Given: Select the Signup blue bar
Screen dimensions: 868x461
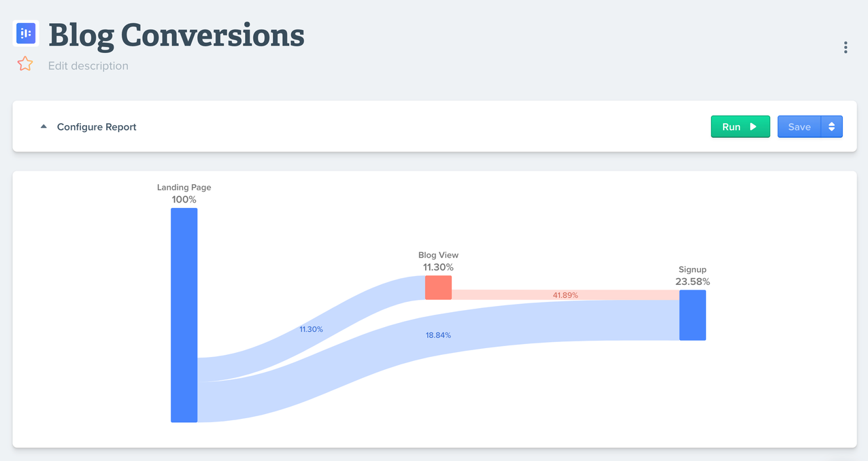Looking at the screenshot, I should point(692,315).
